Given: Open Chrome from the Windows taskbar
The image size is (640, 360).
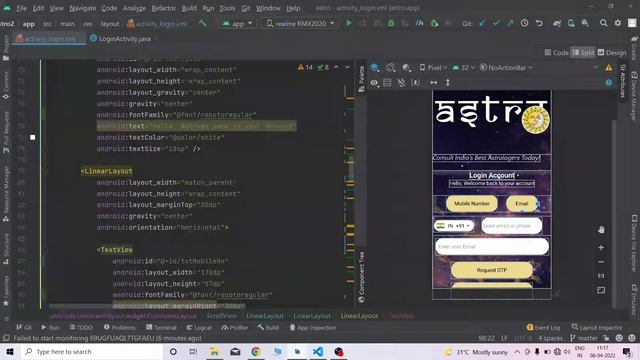Looking at the screenshot, I should (256, 351).
